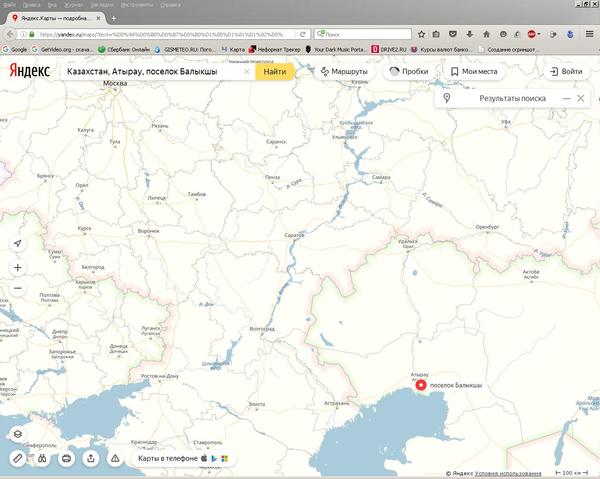Clear the search query text
Screen dimensions: 600x479
(x=247, y=72)
